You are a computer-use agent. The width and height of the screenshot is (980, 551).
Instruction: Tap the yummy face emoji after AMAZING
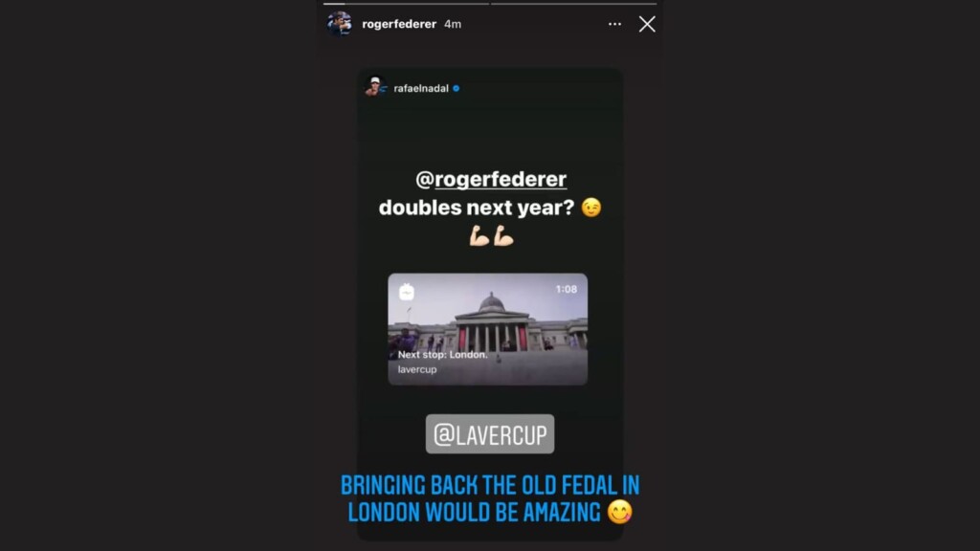pyautogui.click(x=620, y=513)
